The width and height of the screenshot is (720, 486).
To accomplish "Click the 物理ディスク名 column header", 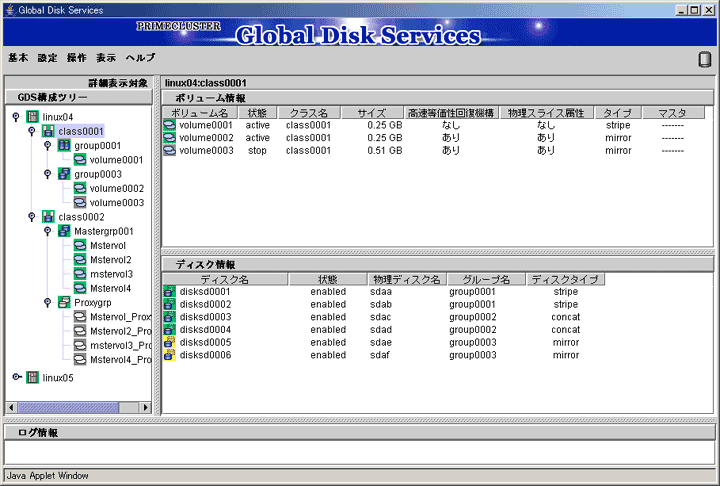I will click(x=407, y=279).
